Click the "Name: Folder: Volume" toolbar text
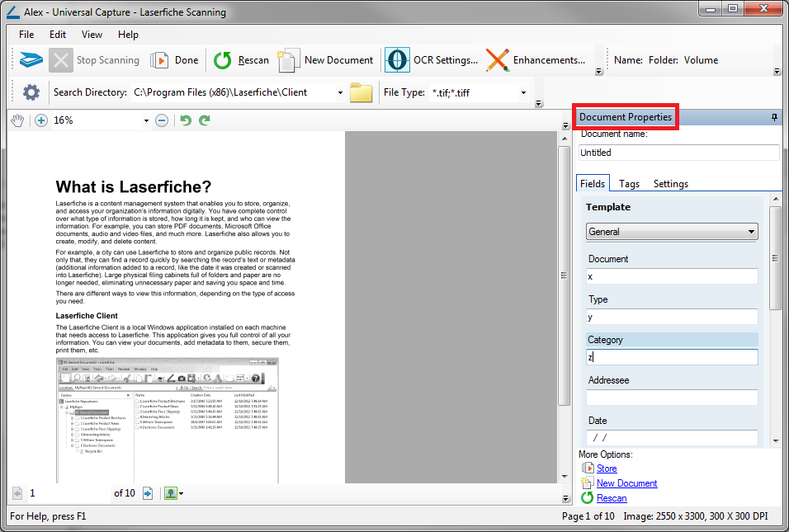The image size is (789, 532). point(666,60)
